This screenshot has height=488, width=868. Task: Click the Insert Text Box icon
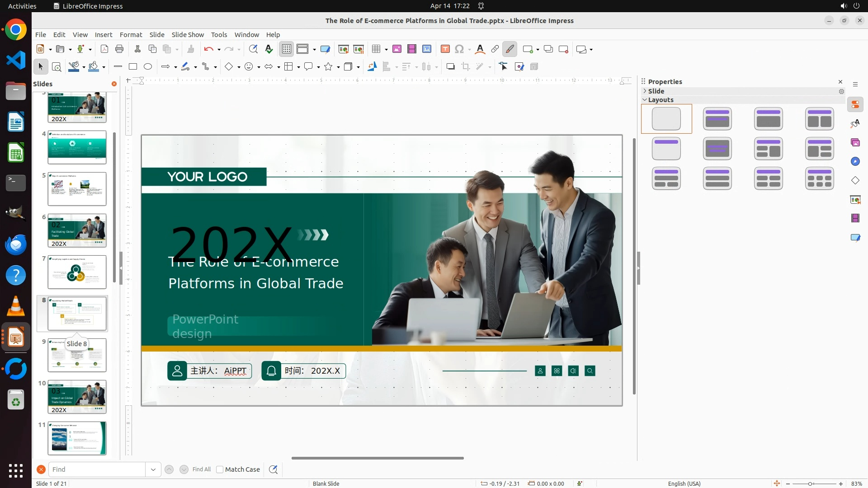(x=445, y=49)
